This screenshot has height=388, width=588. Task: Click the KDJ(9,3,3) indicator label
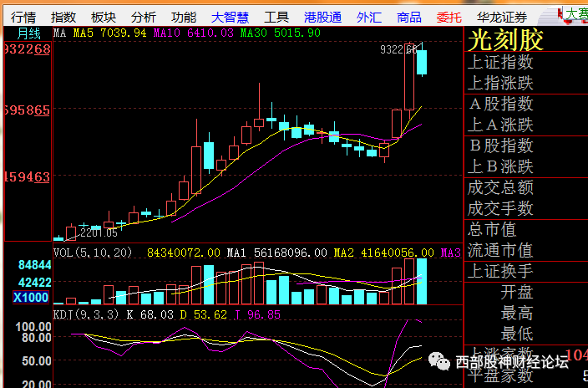(x=86, y=314)
